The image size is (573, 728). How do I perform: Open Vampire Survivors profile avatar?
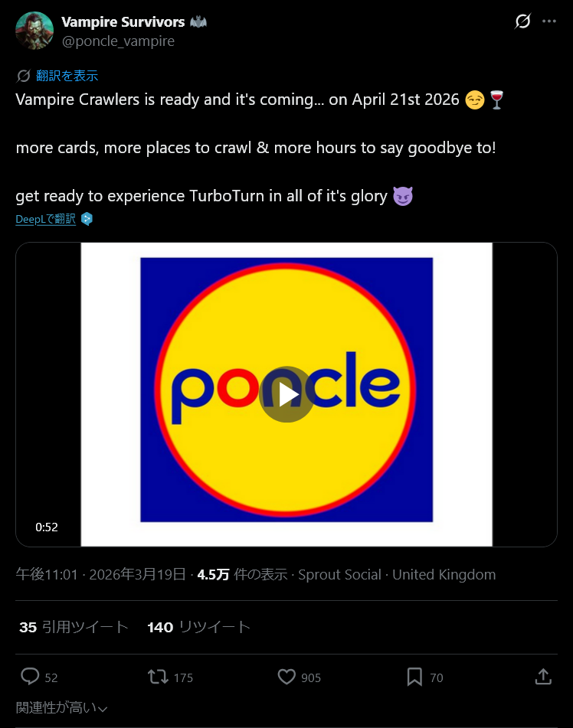click(34, 31)
